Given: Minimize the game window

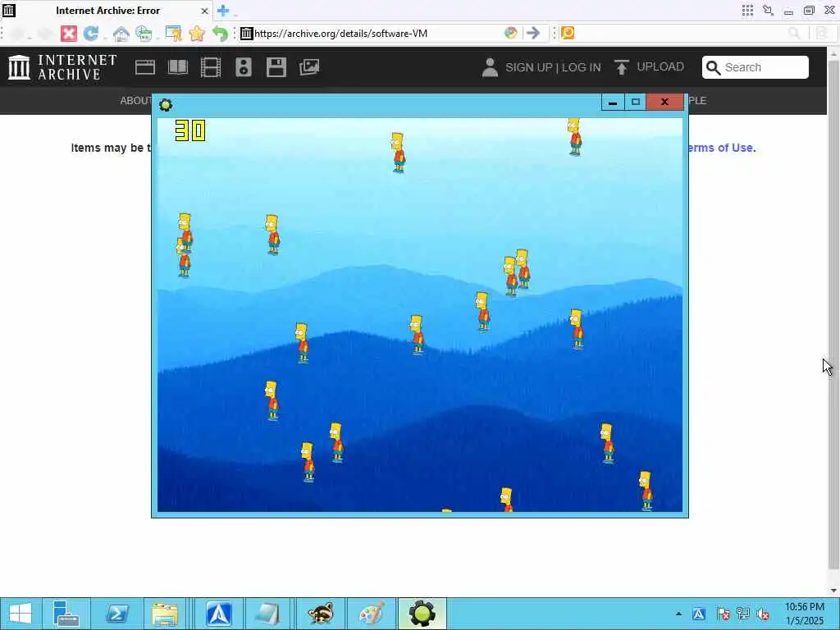Looking at the screenshot, I should [613, 102].
